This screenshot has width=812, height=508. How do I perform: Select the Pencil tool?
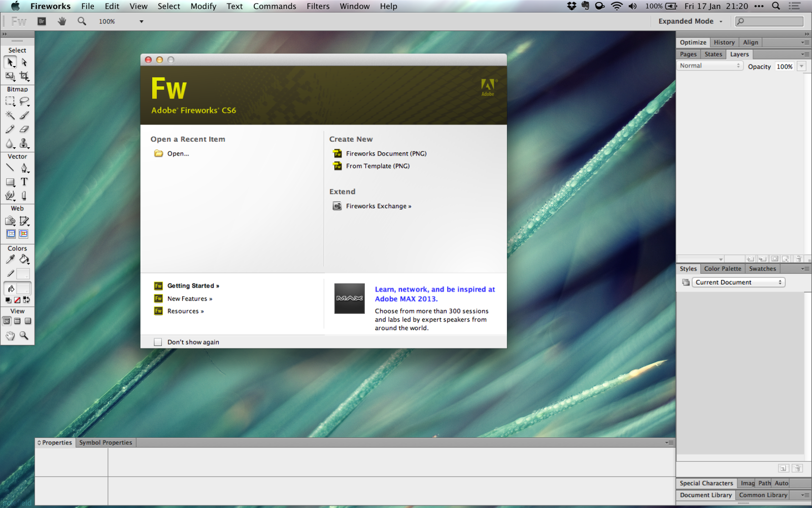[10, 129]
